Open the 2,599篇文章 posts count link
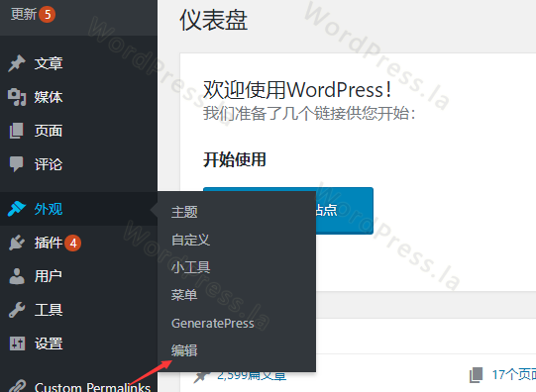This screenshot has height=392, width=536. [252, 376]
